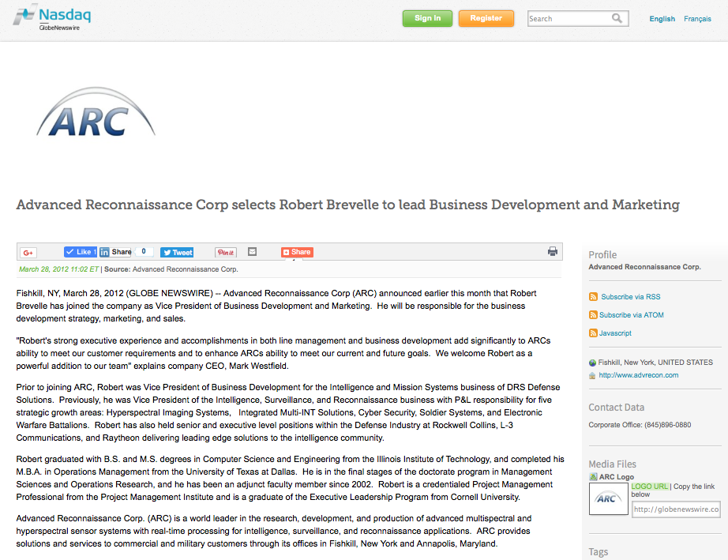Open the red AddThis Share button
728x560 pixels.
click(x=297, y=252)
